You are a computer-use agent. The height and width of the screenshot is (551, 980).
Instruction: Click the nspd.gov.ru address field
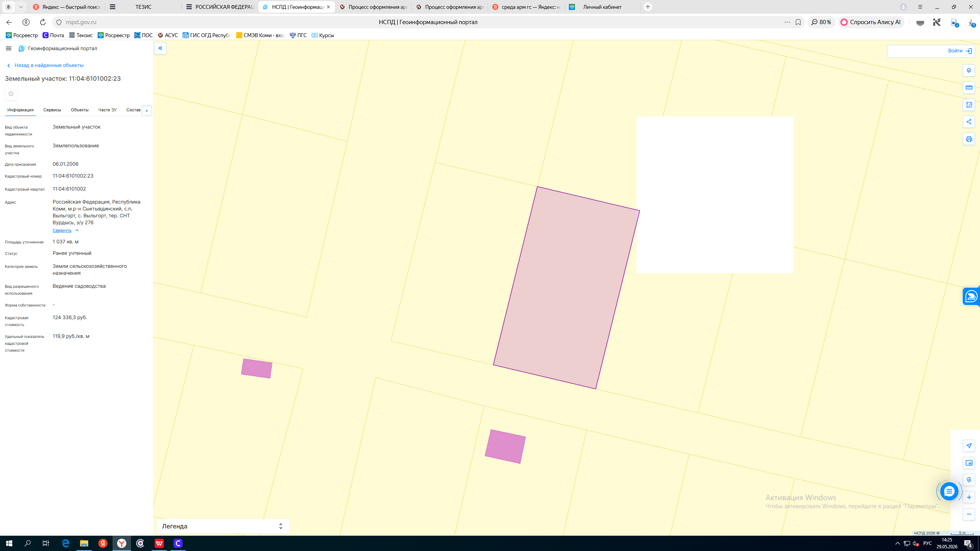coord(81,22)
